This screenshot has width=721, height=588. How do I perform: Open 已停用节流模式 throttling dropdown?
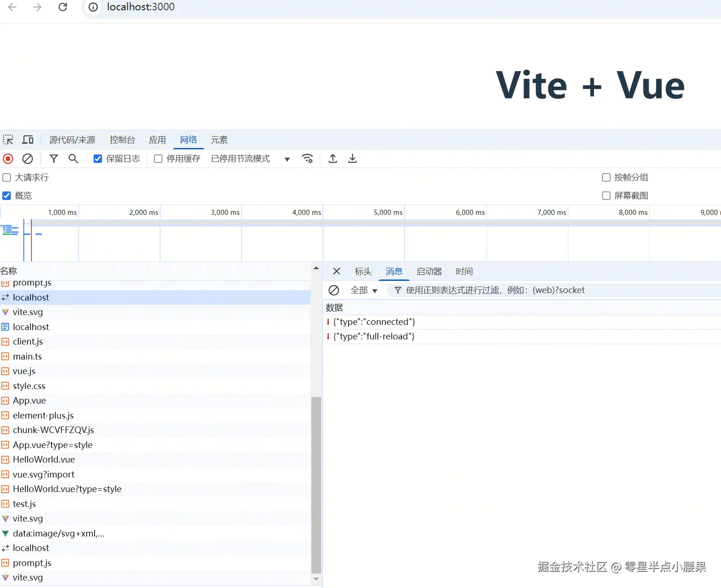250,159
